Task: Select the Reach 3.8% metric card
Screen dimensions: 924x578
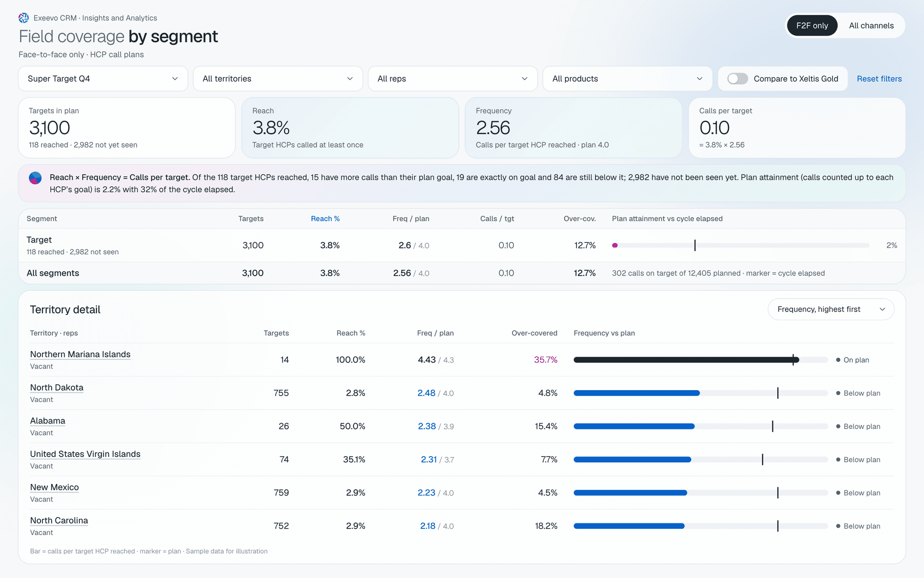Action: click(350, 128)
